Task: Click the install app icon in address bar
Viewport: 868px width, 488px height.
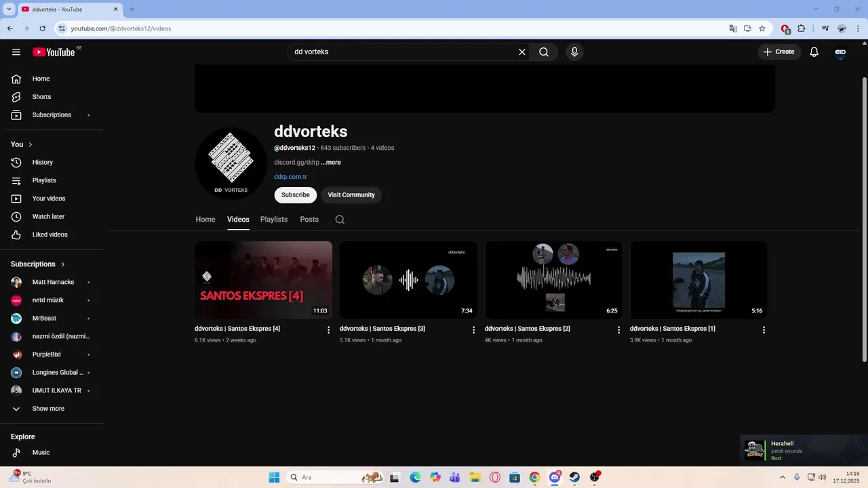Action: [x=747, y=28]
